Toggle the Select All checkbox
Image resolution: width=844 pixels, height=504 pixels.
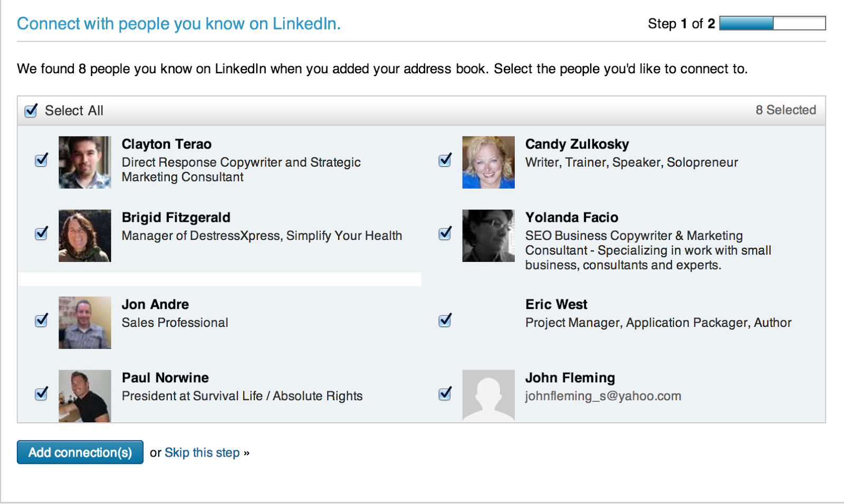pos(31,111)
